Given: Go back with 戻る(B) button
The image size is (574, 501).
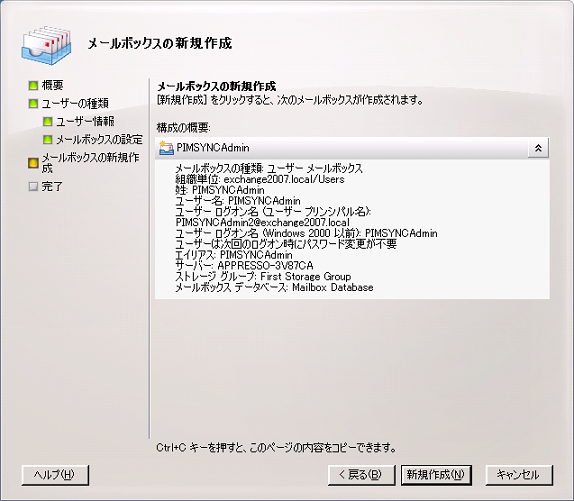Looking at the screenshot, I should (x=361, y=475).
